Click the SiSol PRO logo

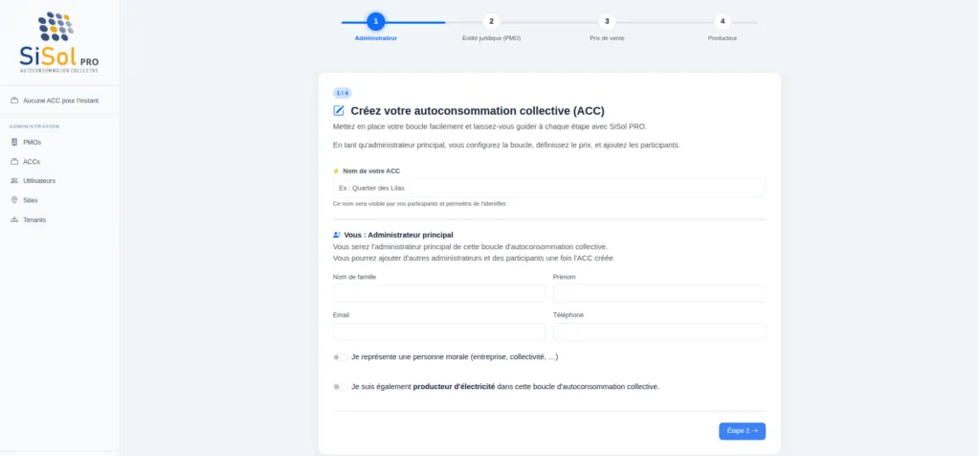click(x=59, y=42)
